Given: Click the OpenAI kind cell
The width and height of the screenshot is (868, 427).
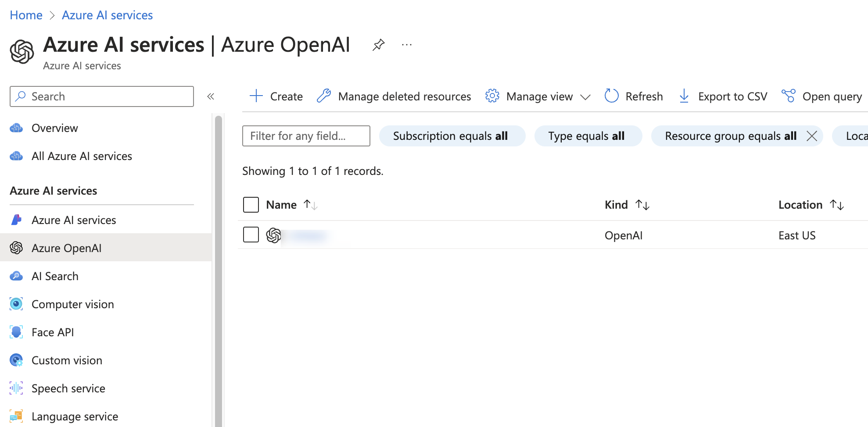Looking at the screenshot, I should pyautogui.click(x=624, y=235).
